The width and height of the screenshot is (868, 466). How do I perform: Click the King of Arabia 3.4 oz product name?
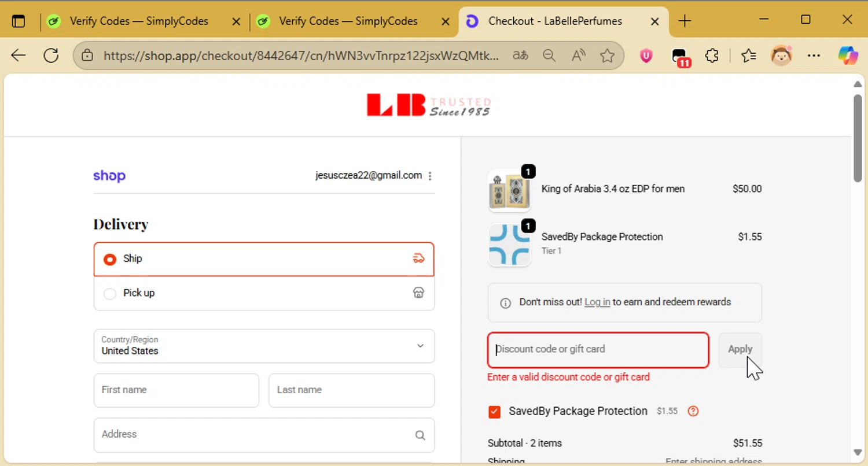pos(613,189)
